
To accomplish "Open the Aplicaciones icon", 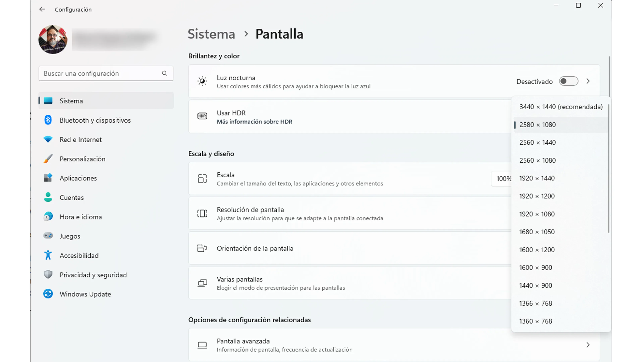I will coord(48,178).
